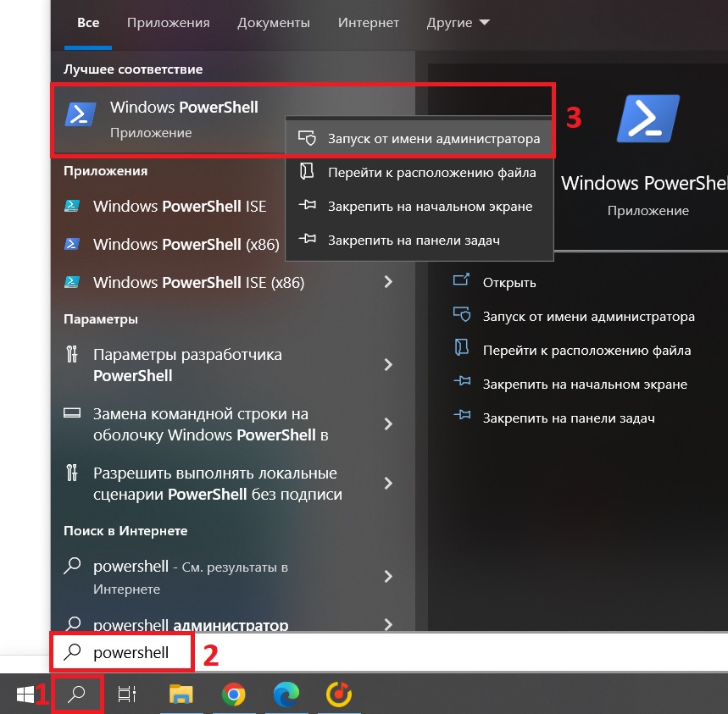The width and height of the screenshot is (728, 714).
Task: Click the PowerShell ISE (x86) app icon
Action: click(71, 281)
